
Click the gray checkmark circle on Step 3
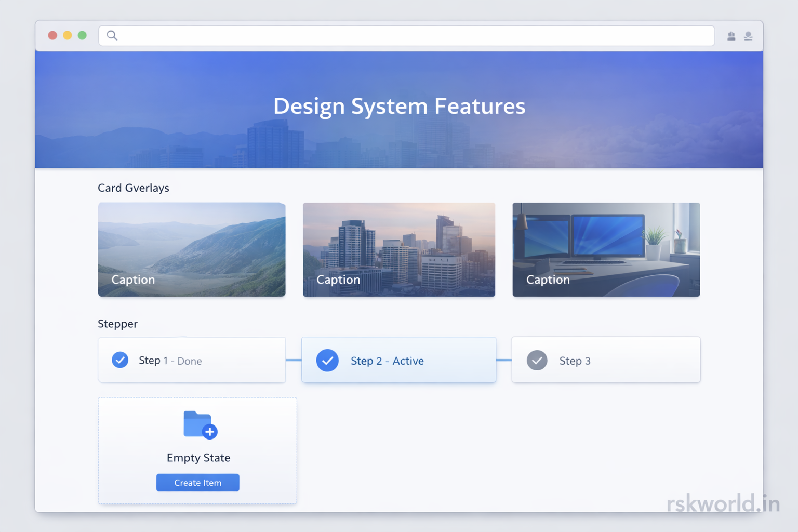coord(537,360)
